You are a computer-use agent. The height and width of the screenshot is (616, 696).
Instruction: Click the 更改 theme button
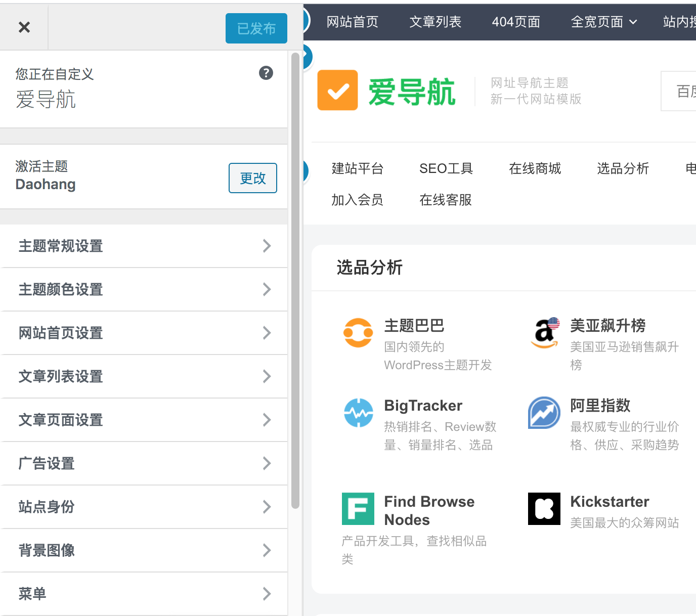(x=252, y=178)
